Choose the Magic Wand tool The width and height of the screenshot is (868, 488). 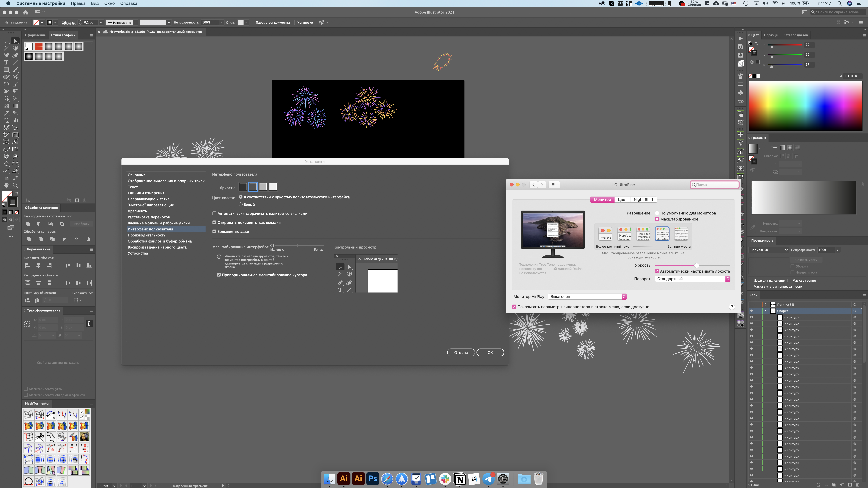[x=6, y=48]
